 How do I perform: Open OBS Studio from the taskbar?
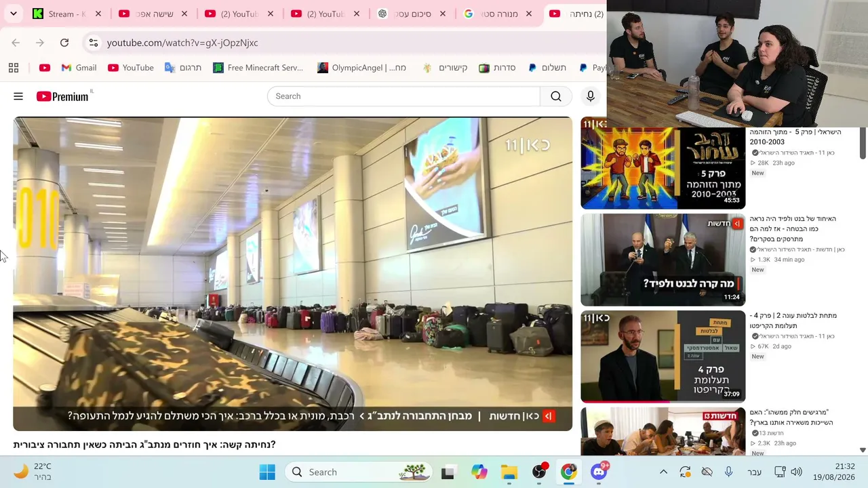(x=539, y=472)
